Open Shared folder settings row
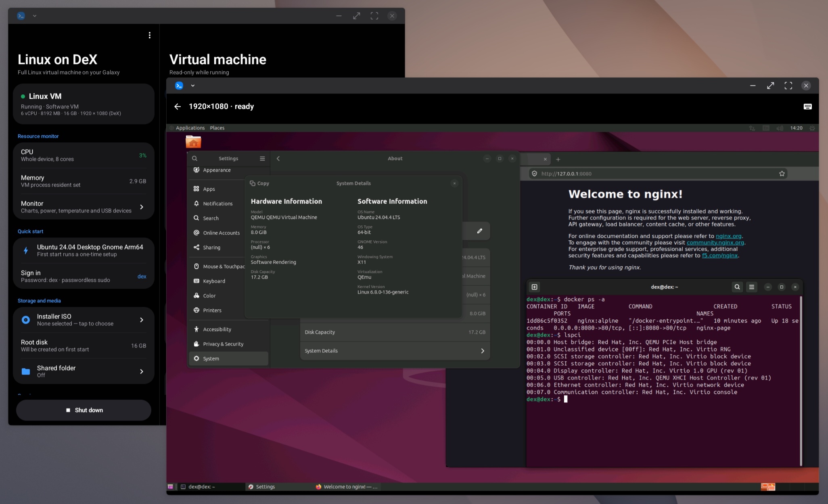The image size is (828, 504). [x=84, y=371]
